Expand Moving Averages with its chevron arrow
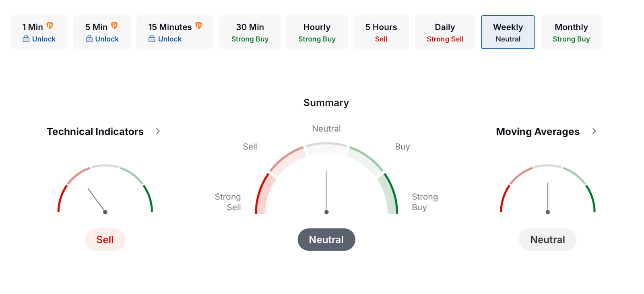The width and height of the screenshot is (644, 294). click(594, 131)
